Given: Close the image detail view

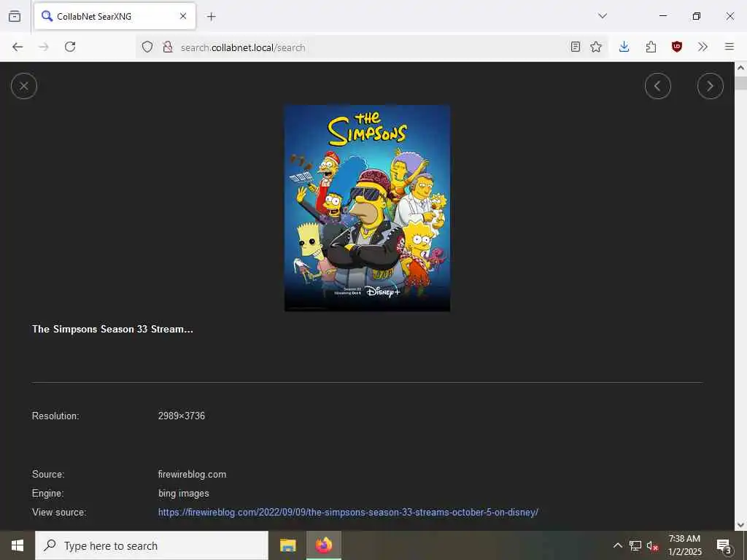Looking at the screenshot, I should pos(24,86).
